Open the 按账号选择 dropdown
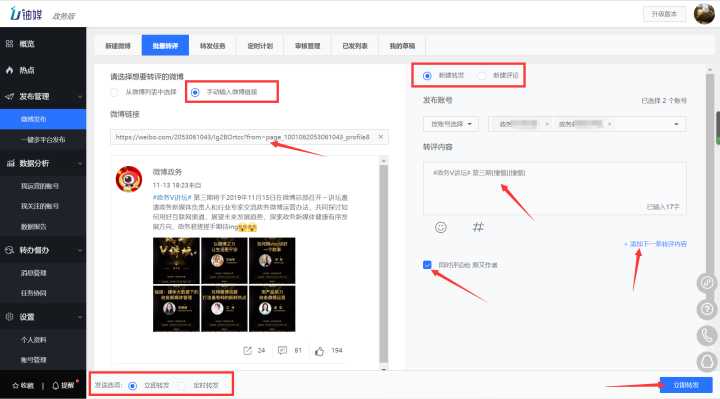 tap(451, 124)
